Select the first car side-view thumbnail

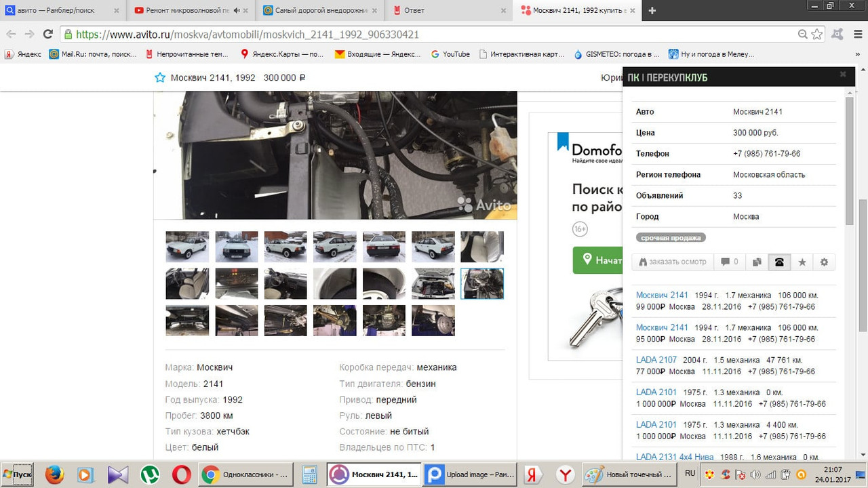tap(187, 247)
